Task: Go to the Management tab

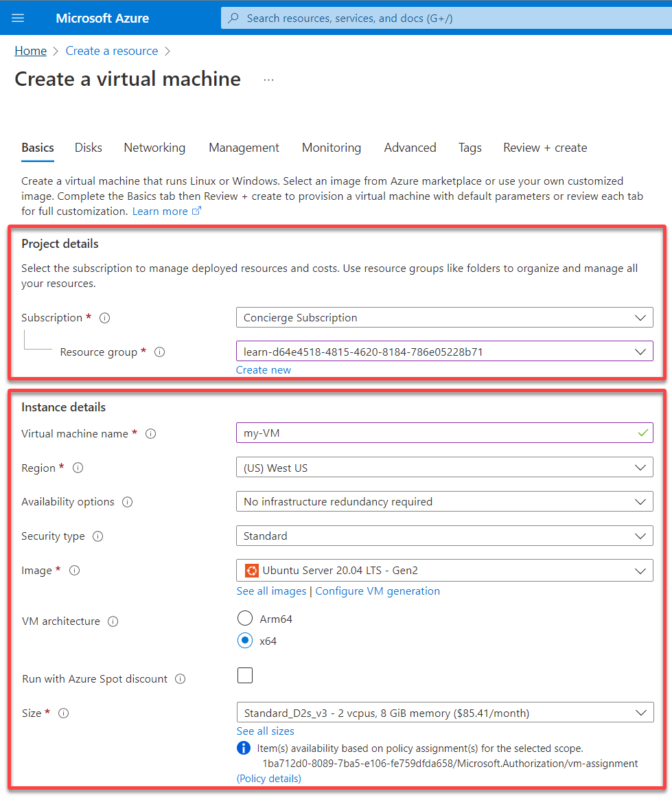Action: tap(244, 148)
